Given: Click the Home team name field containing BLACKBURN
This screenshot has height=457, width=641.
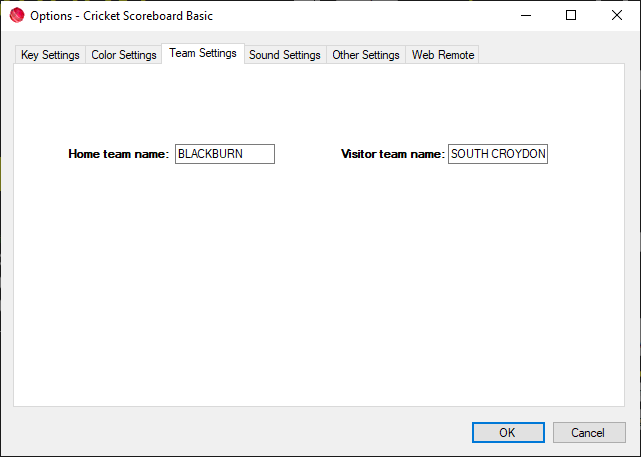Looking at the screenshot, I should [x=224, y=154].
